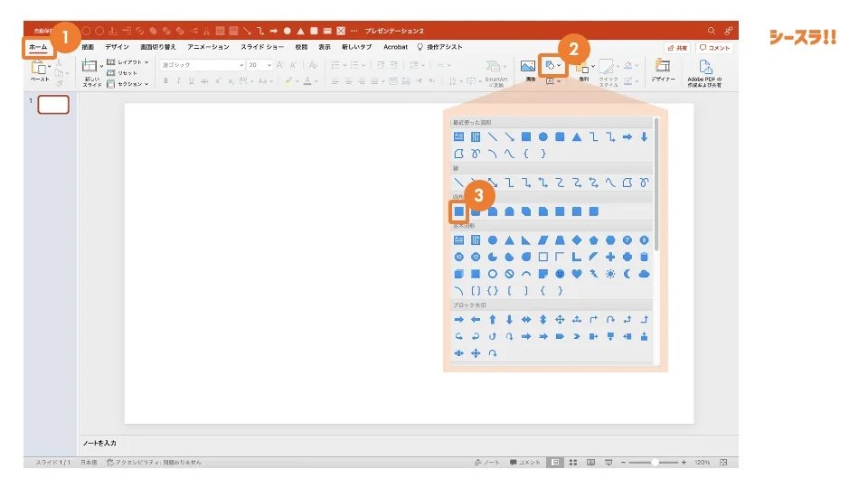The width and height of the screenshot is (868, 488).
Task: Toggle underline formatting
Action: (191, 80)
